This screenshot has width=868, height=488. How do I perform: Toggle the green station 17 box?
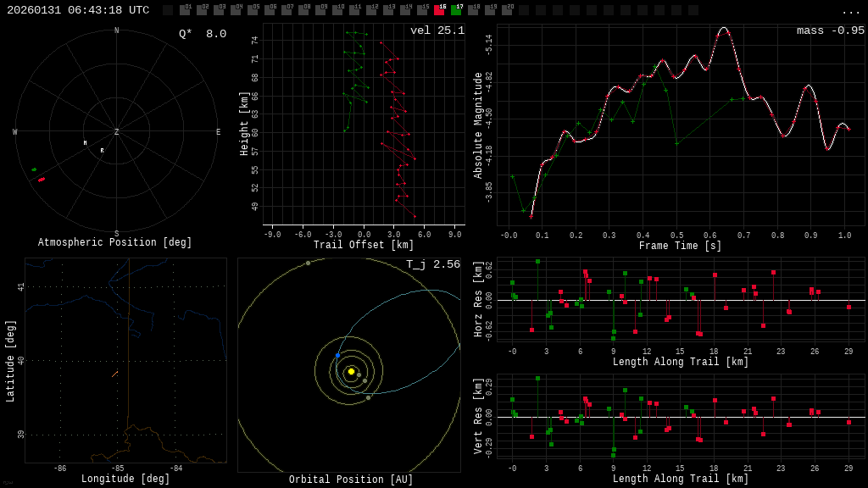[456, 9]
